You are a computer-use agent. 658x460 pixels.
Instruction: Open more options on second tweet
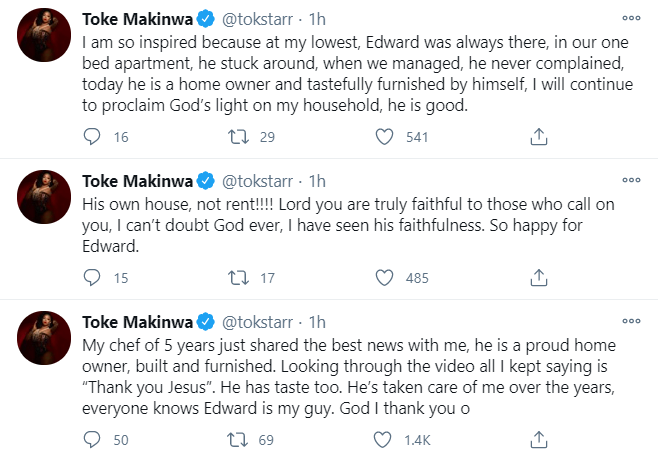[x=631, y=181]
